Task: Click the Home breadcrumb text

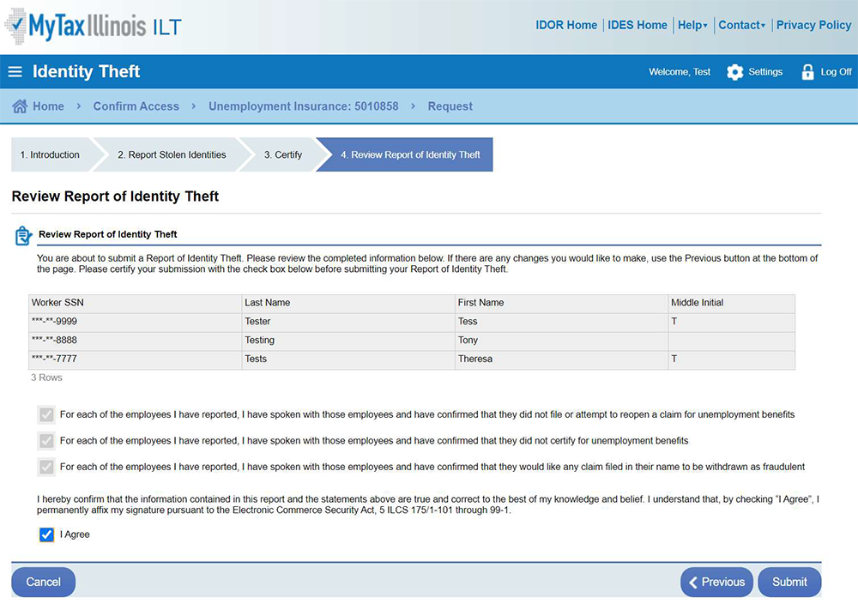Action: [48, 106]
